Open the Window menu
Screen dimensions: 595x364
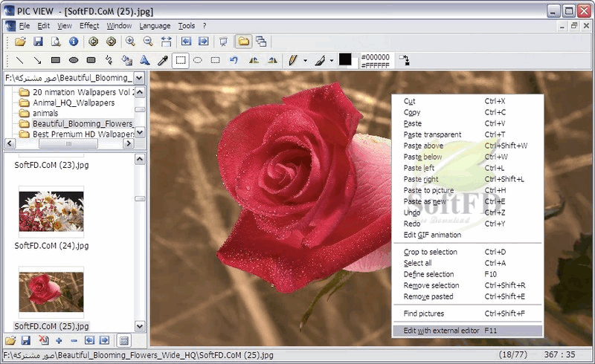coord(119,26)
